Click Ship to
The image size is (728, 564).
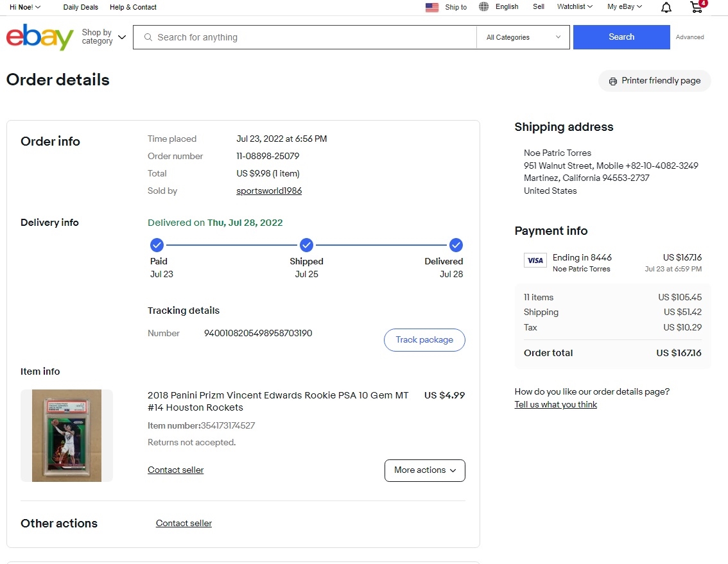pos(455,7)
